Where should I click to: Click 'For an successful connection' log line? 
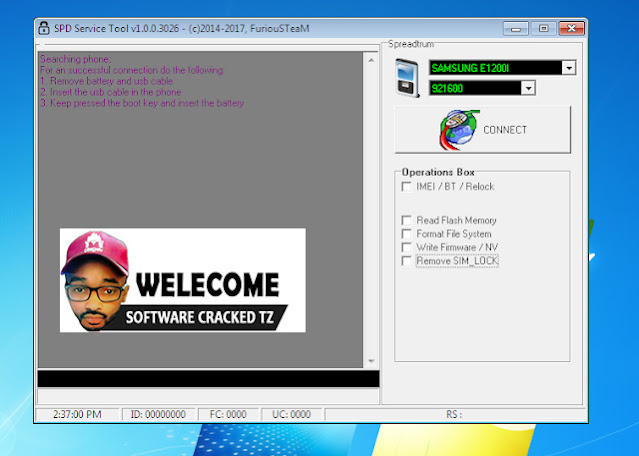tap(132, 70)
